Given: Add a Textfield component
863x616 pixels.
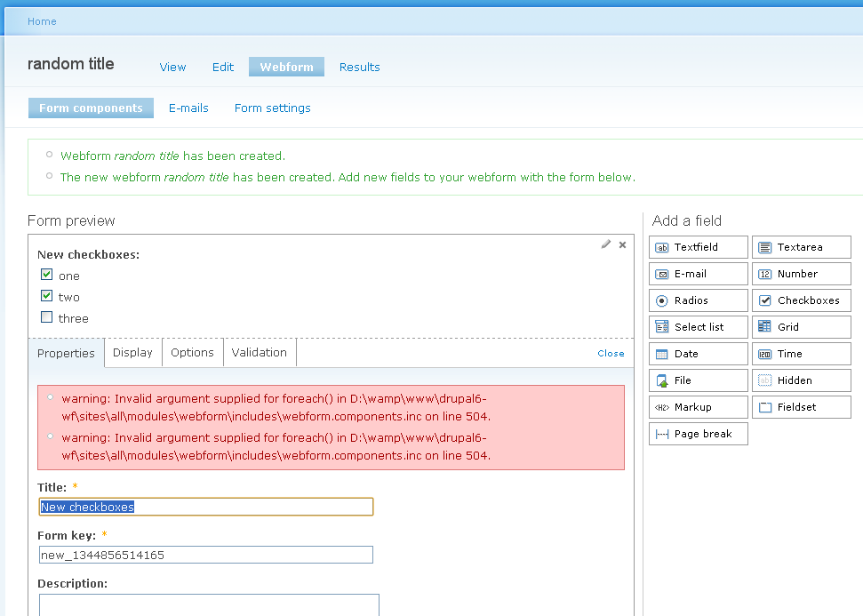Looking at the screenshot, I should [698, 247].
